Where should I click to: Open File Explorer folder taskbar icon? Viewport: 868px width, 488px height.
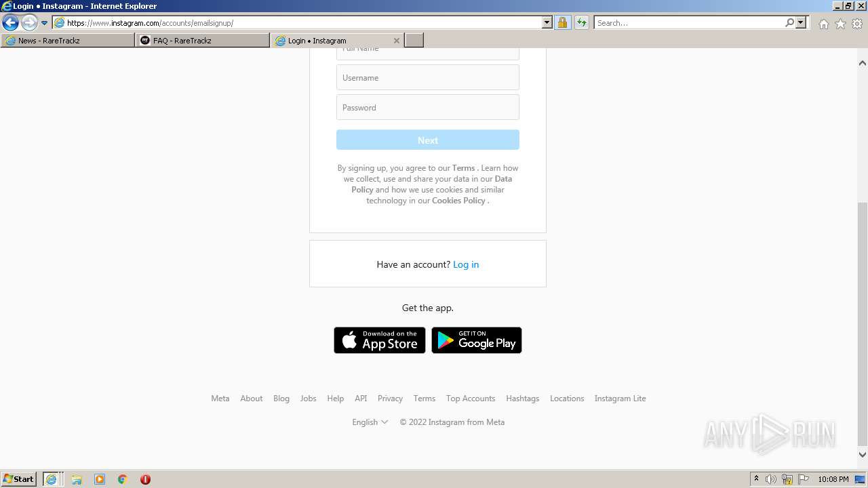[77, 479]
